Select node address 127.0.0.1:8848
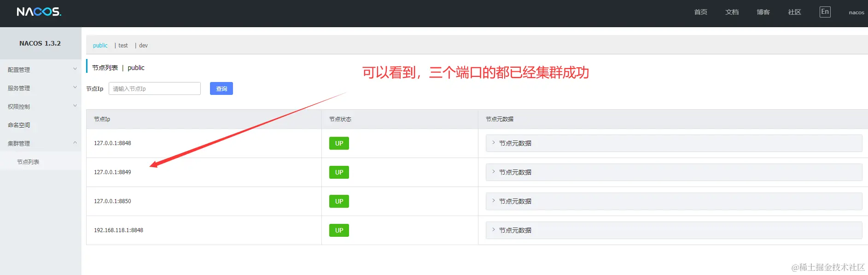 coord(112,143)
